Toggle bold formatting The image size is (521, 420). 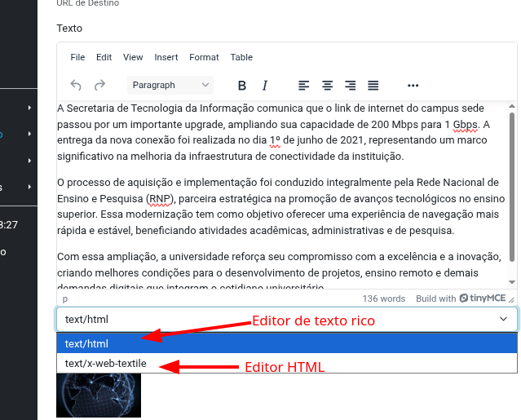coord(242,86)
